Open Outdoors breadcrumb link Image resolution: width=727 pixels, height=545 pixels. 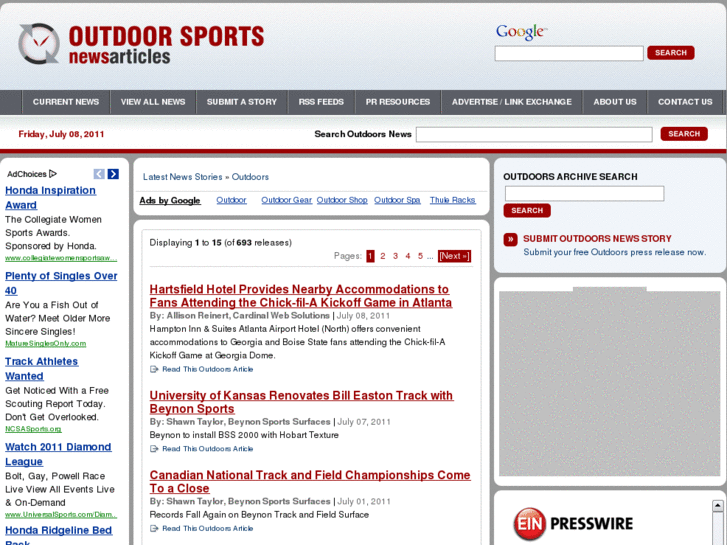coord(250,177)
